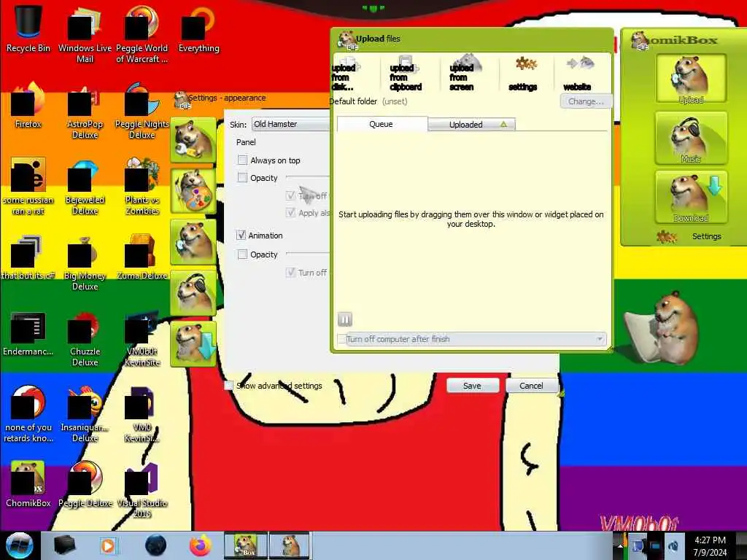Select hamster with paint palette appearance category

click(193, 190)
